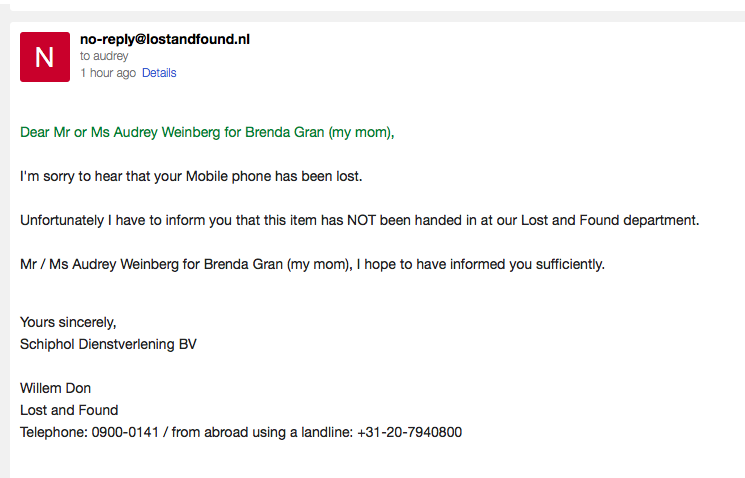This screenshot has height=478, width=745.
Task: Click "Unfortunately" at the paragraph start
Action: pyautogui.click(x=62, y=220)
